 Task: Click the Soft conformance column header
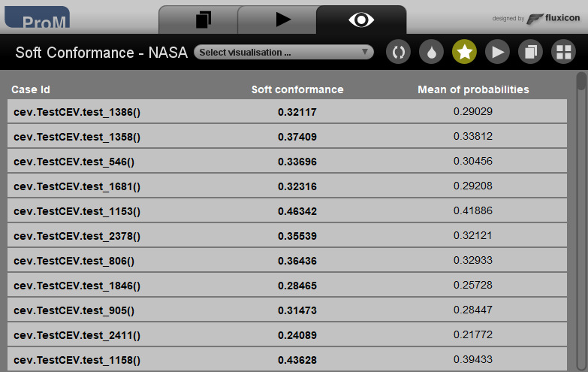pos(297,89)
